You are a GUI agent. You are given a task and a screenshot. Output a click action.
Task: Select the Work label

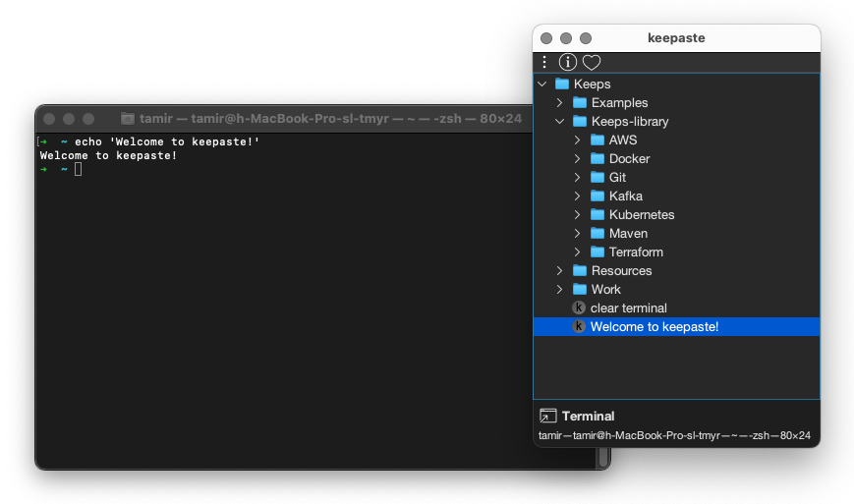pyautogui.click(x=606, y=289)
